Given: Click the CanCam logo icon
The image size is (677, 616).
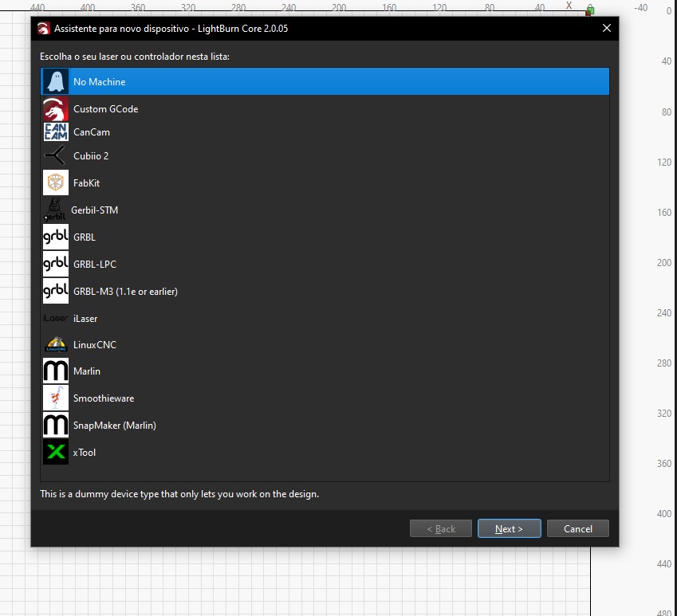Looking at the screenshot, I should (x=55, y=132).
